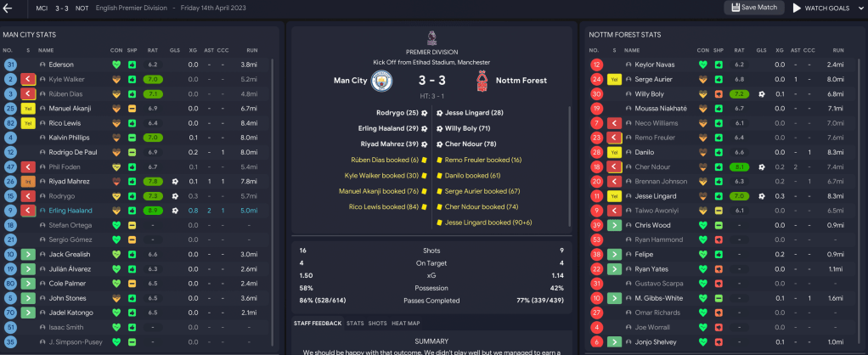
Task: Open the Shots tab
Action: pyautogui.click(x=377, y=323)
